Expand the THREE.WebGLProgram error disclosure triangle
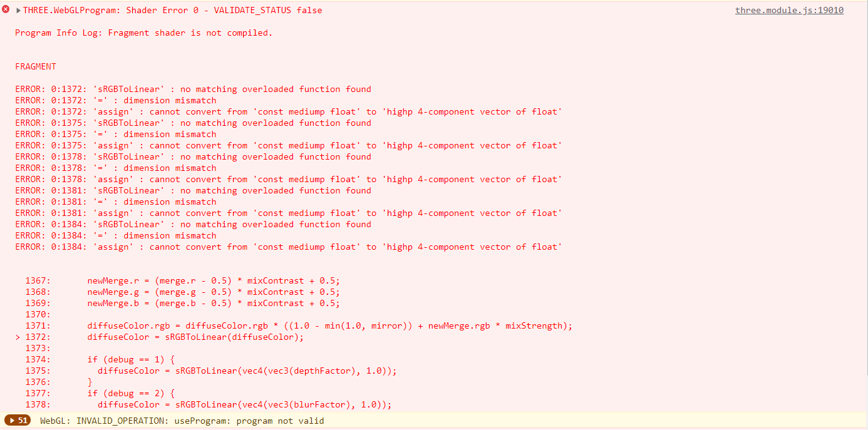This screenshot has height=430, width=868. [18, 11]
